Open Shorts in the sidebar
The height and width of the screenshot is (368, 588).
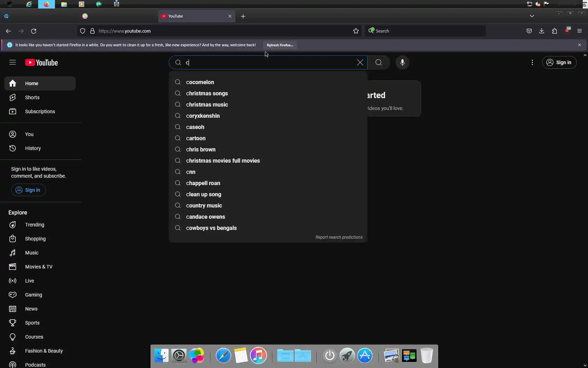(x=40, y=97)
